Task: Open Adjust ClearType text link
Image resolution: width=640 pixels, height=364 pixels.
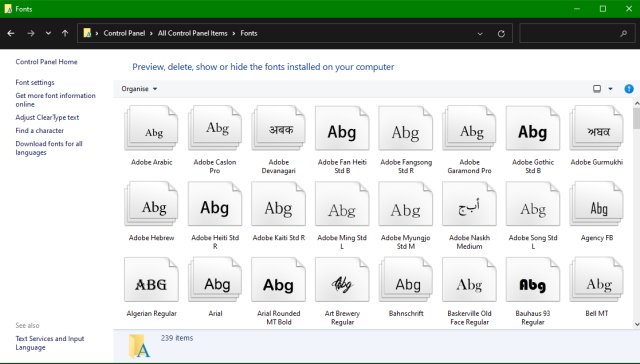Action: coord(47,117)
